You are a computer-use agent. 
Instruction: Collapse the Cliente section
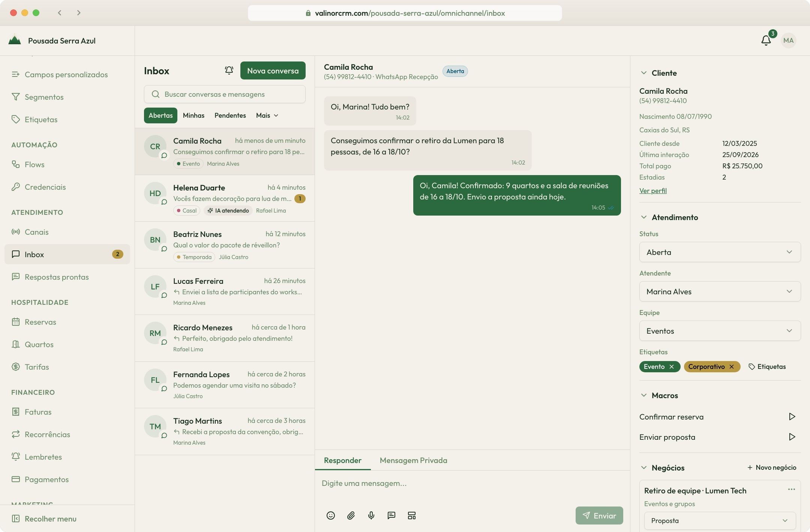tap(644, 73)
